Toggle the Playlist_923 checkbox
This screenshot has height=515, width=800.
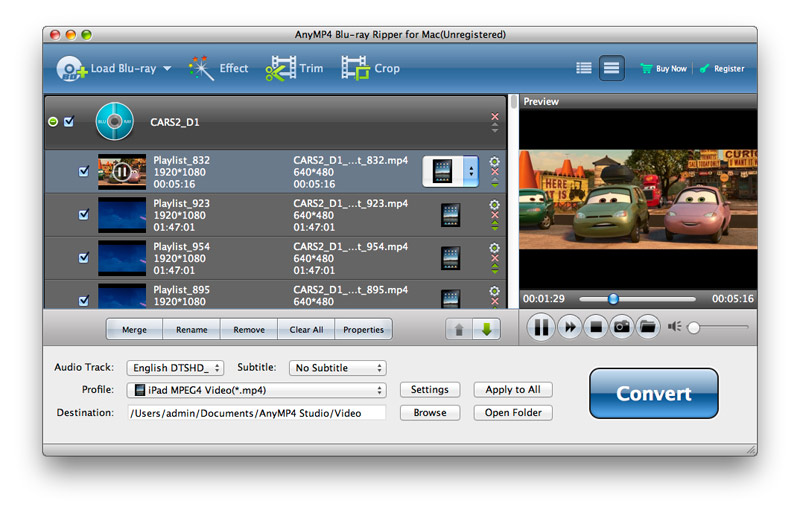tap(84, 214)
